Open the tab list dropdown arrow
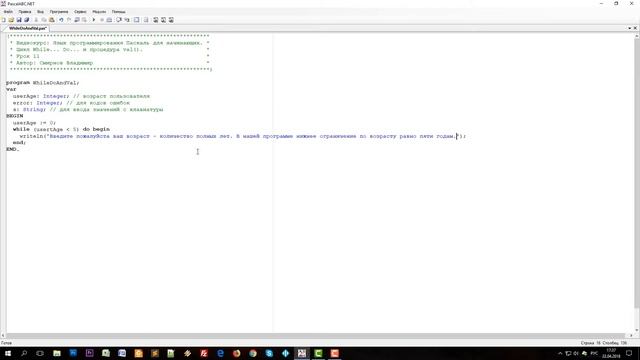 pos(629,28)
